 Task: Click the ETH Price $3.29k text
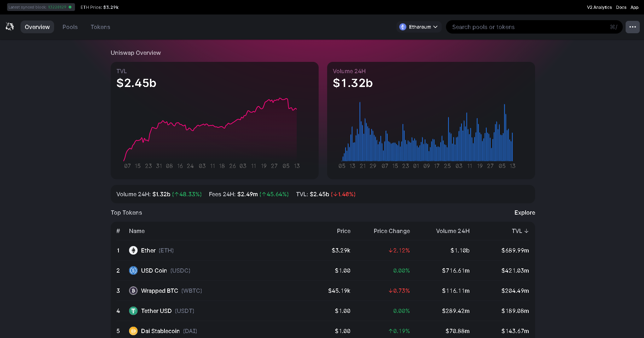[99, 7]
